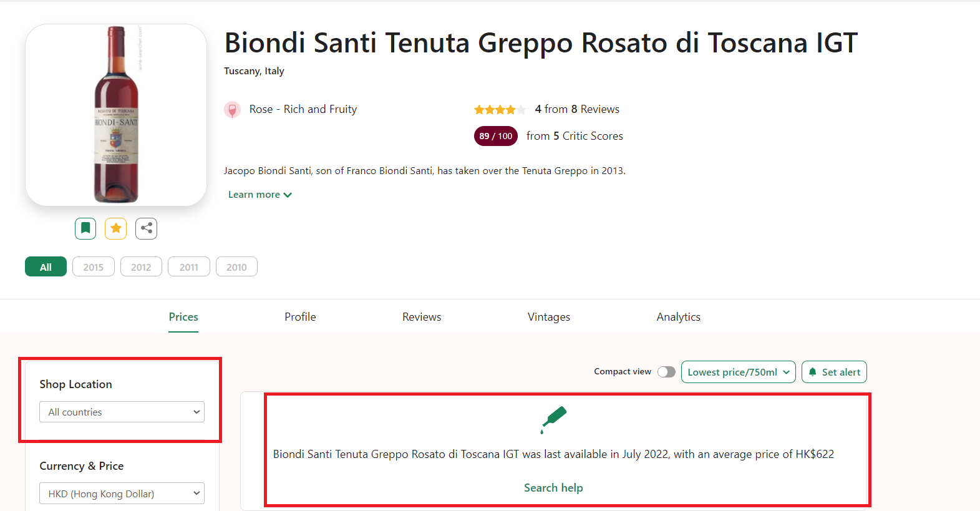Click the rose wine glass style icon
The image size is (980, 511).
point(232,110)
